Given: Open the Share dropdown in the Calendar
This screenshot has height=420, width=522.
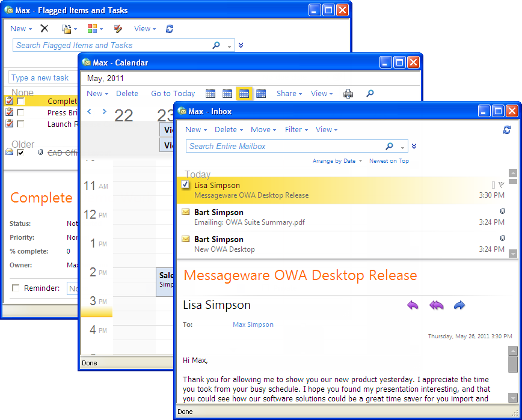Looking at the screenshot, I should coord(289,94).
